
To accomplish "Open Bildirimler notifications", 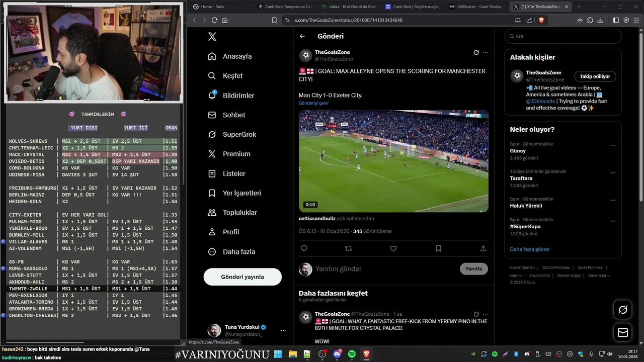I will pos(231,96).
